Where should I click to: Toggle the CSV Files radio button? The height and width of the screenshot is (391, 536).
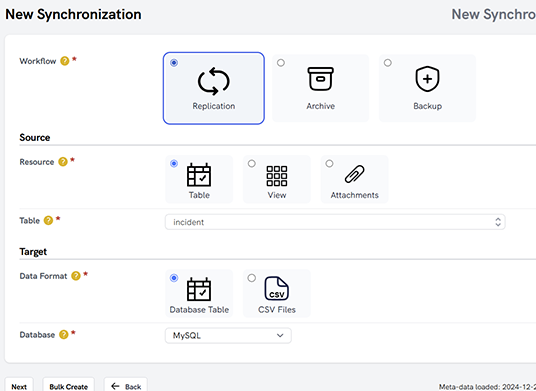252,278
